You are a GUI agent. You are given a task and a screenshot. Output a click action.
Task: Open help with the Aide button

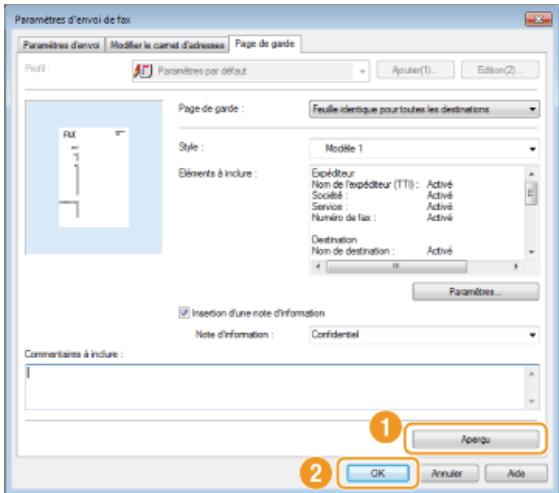(516, 473)
